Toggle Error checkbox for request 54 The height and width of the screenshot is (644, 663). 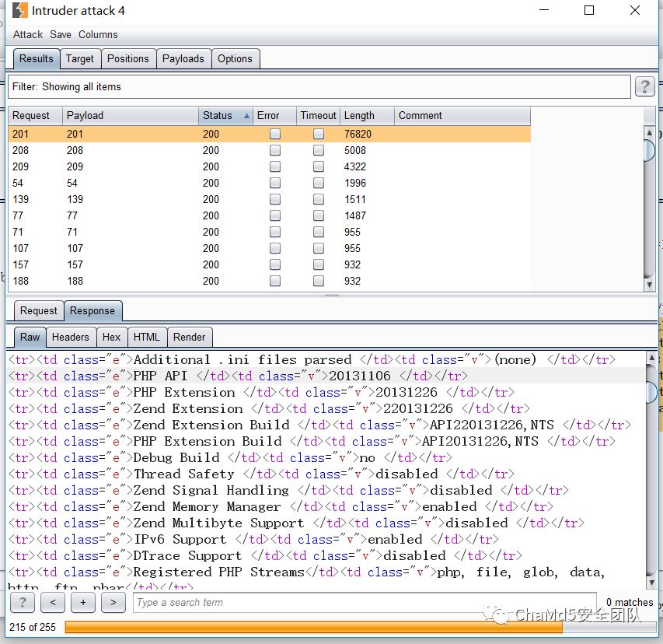coord(275,183)
